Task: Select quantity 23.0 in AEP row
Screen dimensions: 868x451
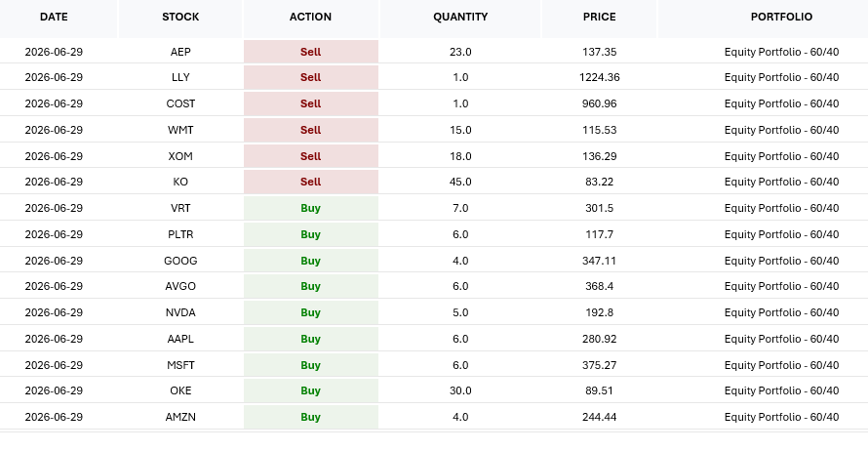Action: point(460,52)
